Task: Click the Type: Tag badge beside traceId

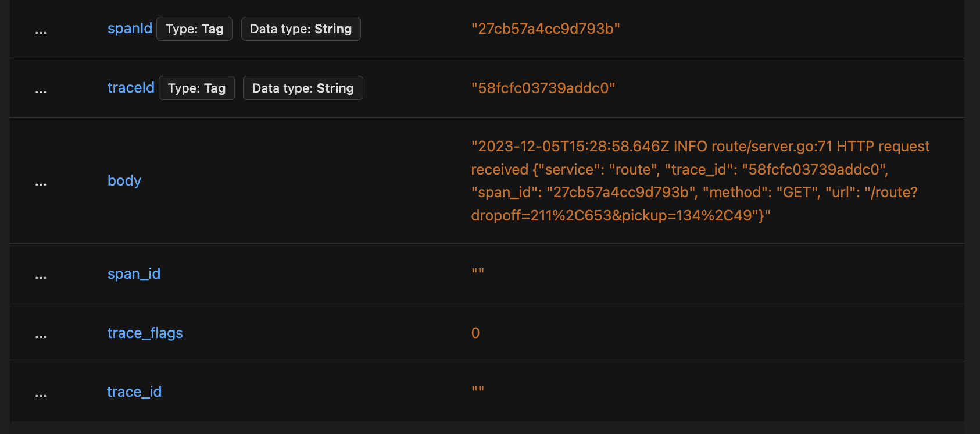Action: [x=196, y=88]
